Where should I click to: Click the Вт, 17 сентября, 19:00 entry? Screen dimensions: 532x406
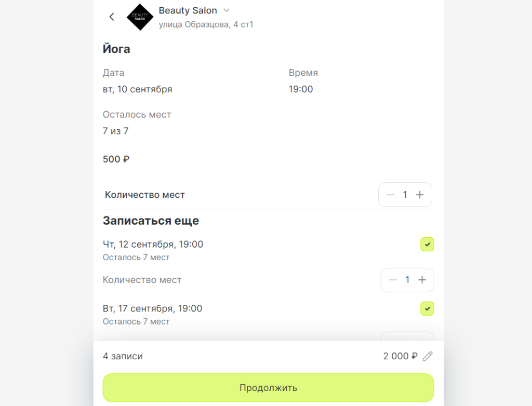152,308
